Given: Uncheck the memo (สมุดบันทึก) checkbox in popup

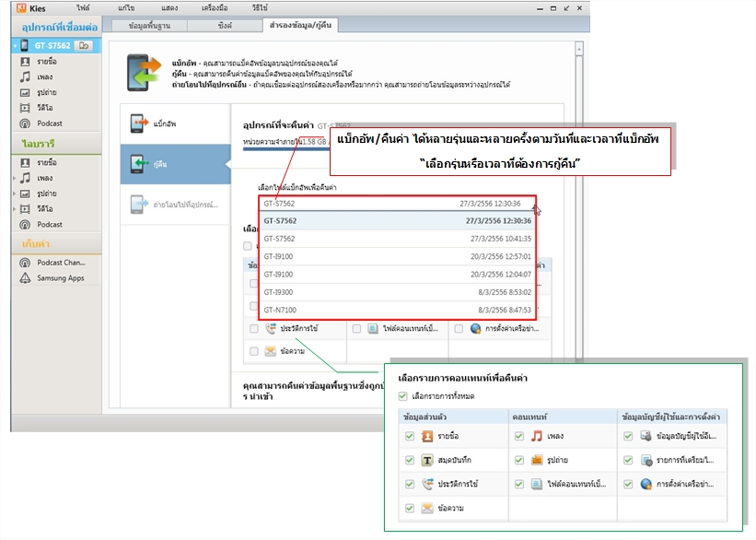Looking at the screenshot, I should click(x=410, y=460).
